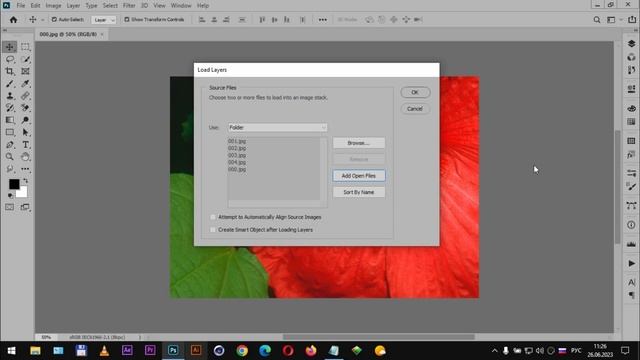Screen dimensions: 640x360
Task: Select 003.jpg in source files list
Action: click(237, 156)
